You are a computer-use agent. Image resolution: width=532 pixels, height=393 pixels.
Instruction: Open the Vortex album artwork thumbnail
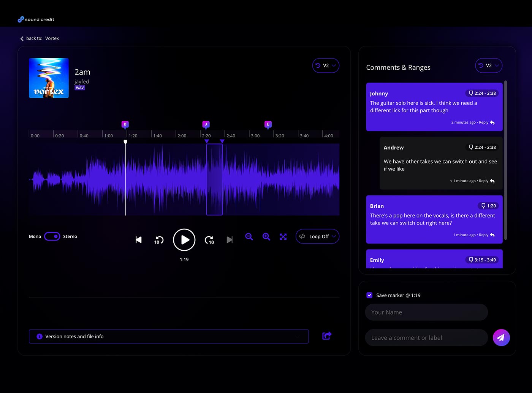49,78
